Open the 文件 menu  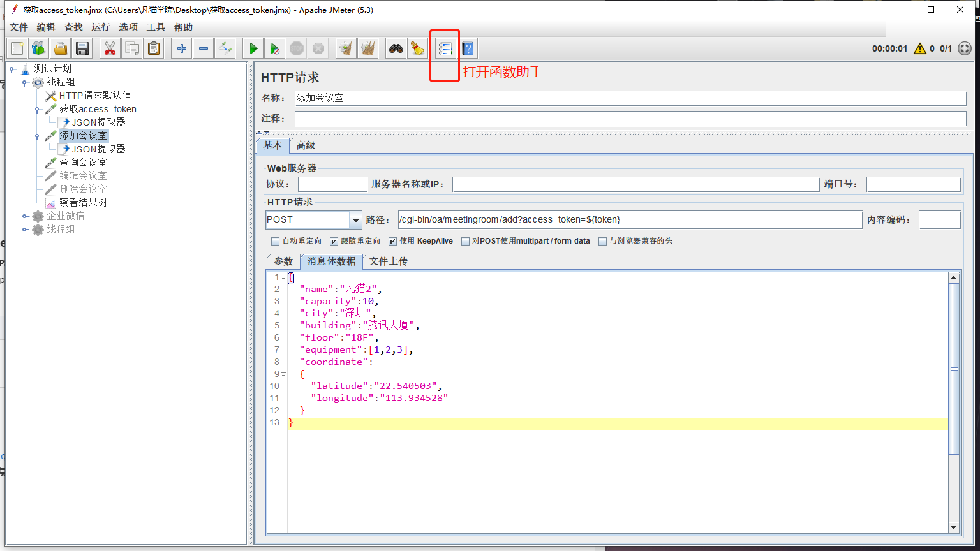[19, 27]
